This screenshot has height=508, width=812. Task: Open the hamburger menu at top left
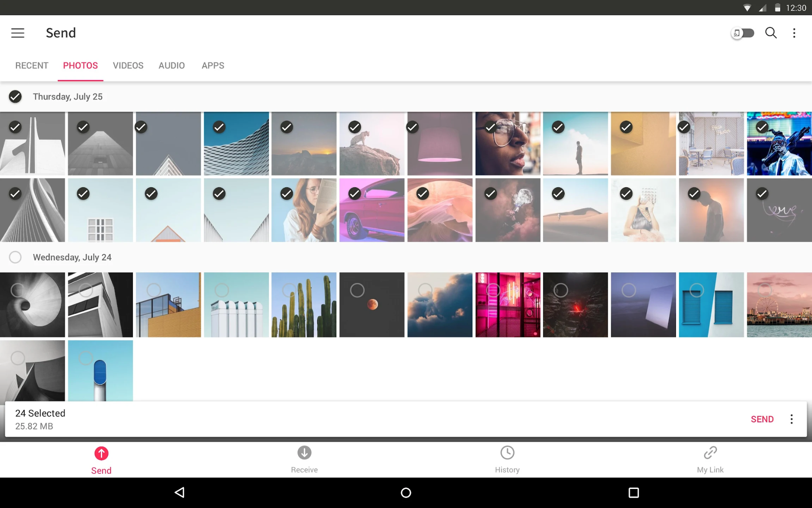tap(17, 33)
